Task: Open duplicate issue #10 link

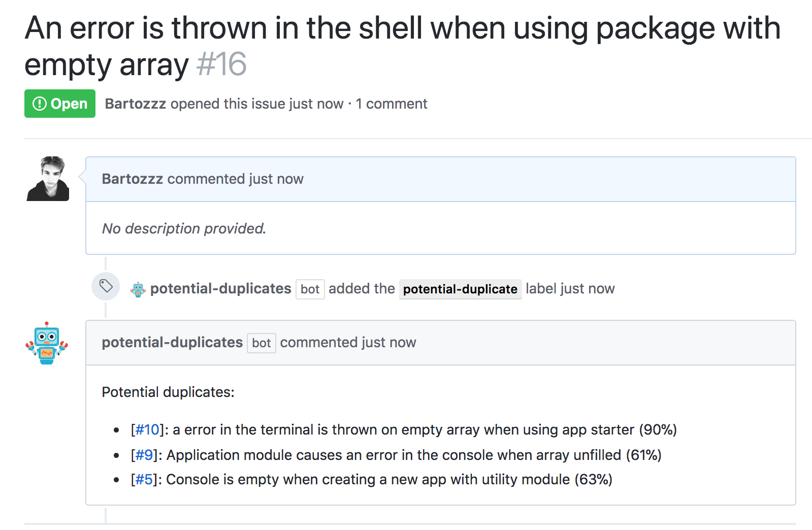Action: (x=147, y=430)
